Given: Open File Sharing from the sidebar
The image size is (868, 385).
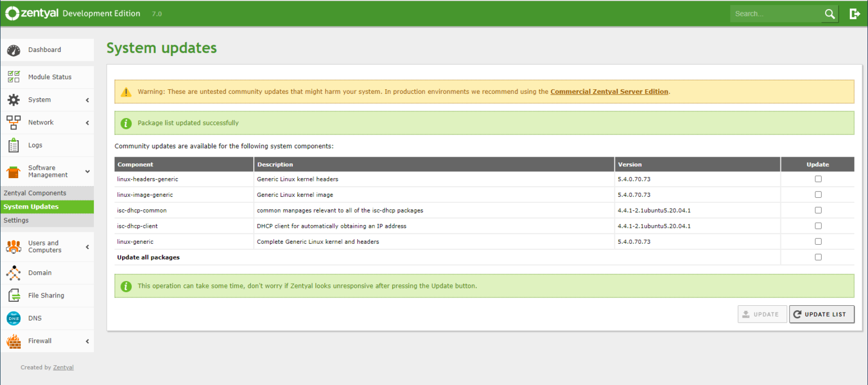Looking at the screenshot, I should click(12, 295).
